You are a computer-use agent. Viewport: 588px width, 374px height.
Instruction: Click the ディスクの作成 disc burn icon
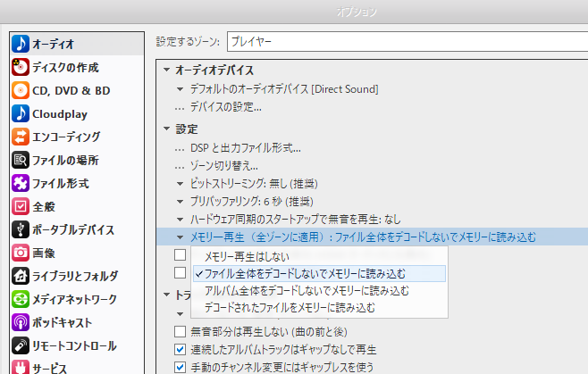pos(21,67)
